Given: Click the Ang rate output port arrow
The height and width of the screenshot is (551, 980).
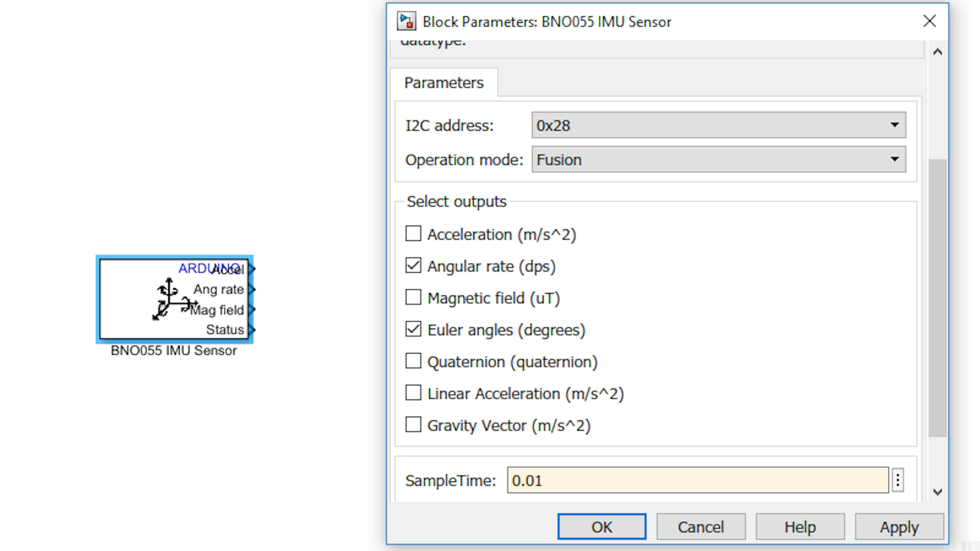Looking at the screenshot, I should point(252,289).
